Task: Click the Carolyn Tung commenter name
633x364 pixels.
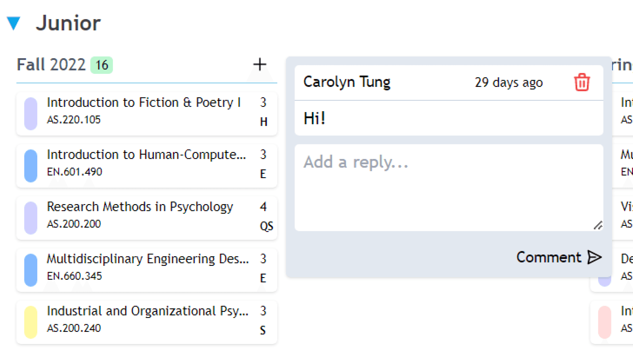Action: (x=347, y=82)
